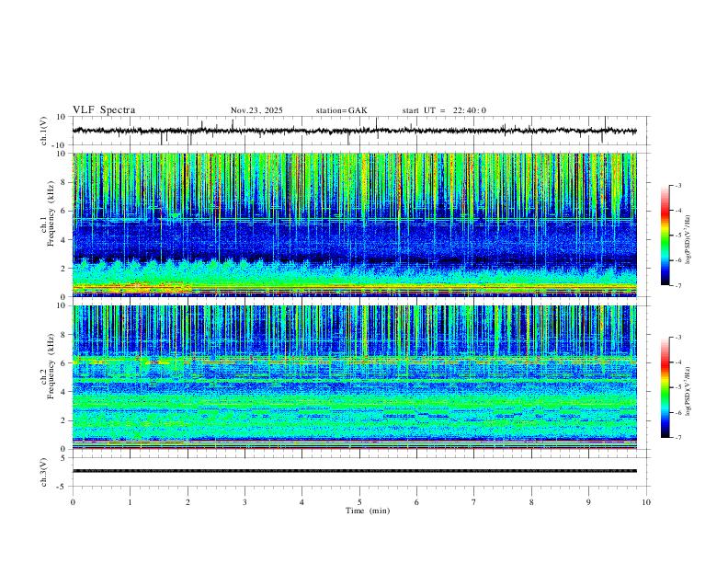Viewport: 728px width, 563px height.
Task: Click the '-7' label on ch.2 color bar
Action: [x=678, y=438]
